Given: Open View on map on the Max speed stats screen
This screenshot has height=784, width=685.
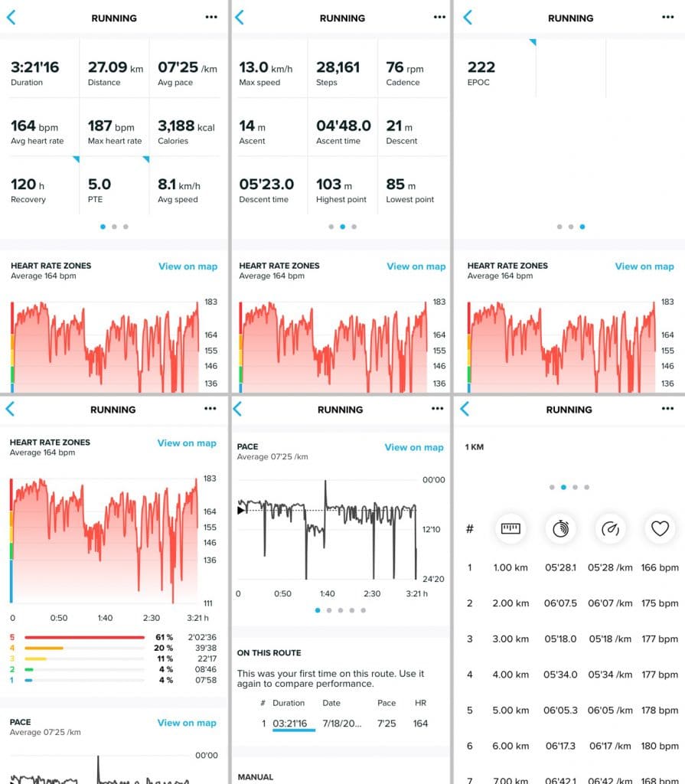Looking at the screenshot, I should 416,266.
